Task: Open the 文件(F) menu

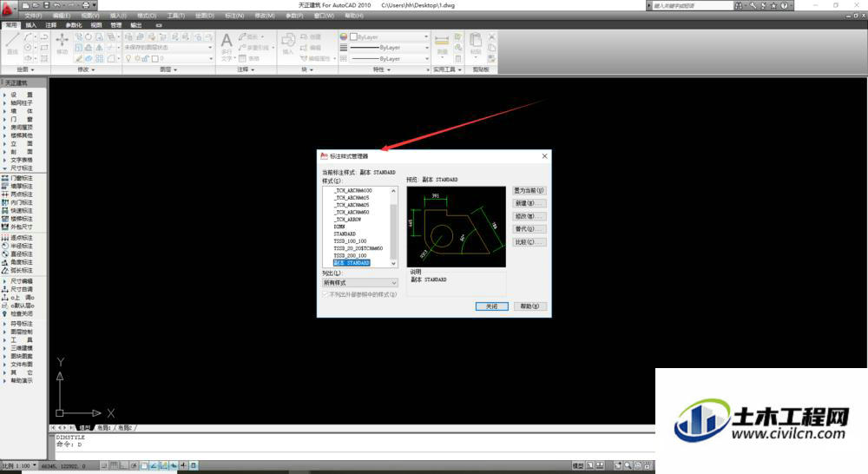Action: coord(33,16)
